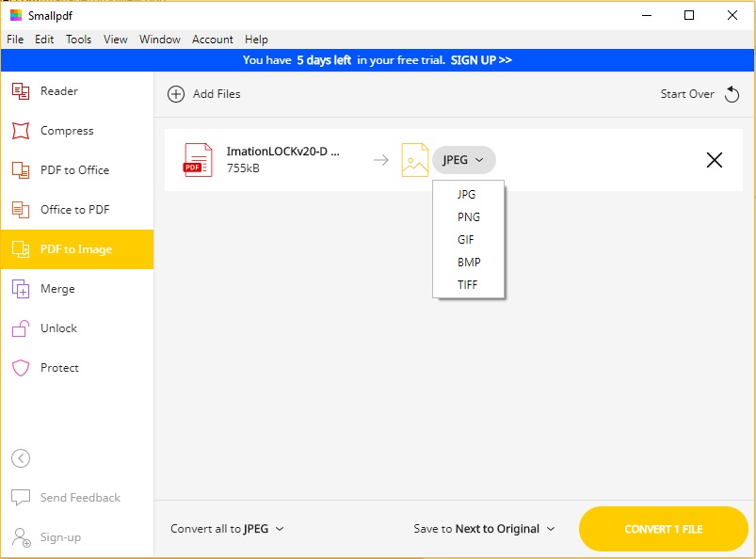This screenshot has height=559, width=756.
Task: Click the Smallpdf logo in title bar
Action: click(16, 15)
